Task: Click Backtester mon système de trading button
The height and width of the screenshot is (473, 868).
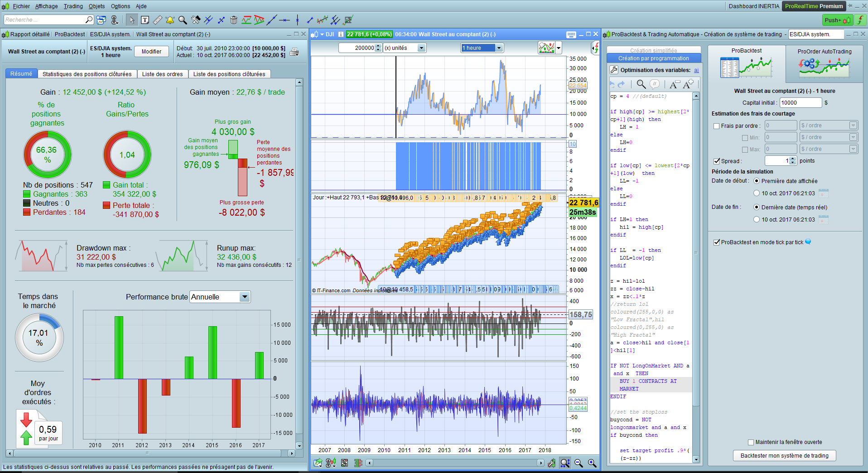Action: [x=784, y=455]
